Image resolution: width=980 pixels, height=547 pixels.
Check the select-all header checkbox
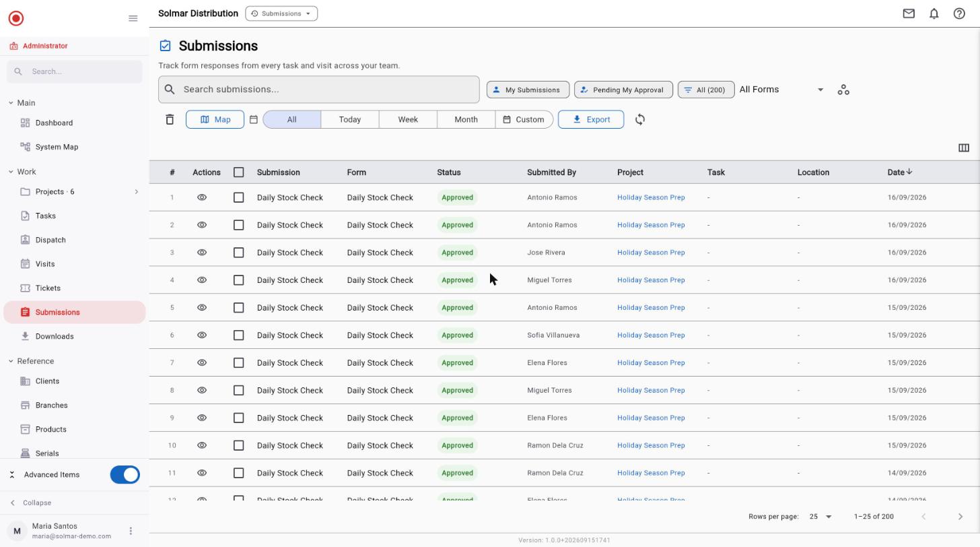click(238, 172)
